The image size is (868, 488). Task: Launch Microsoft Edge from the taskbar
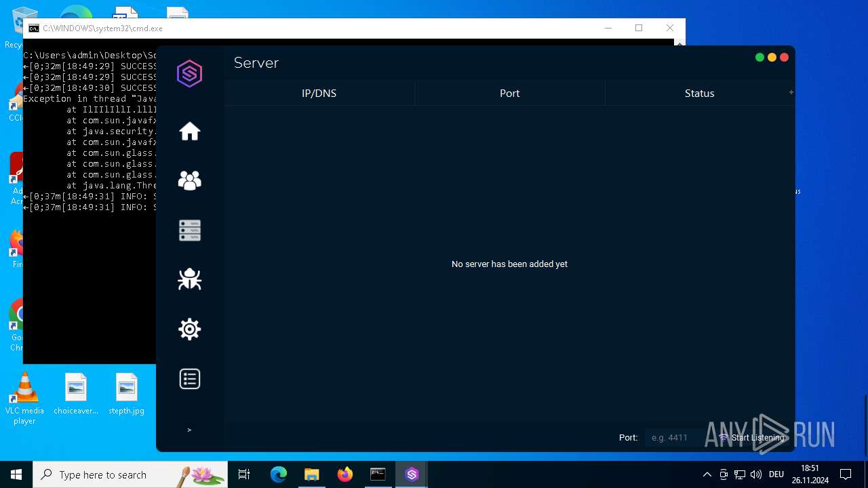coord(279,474)
